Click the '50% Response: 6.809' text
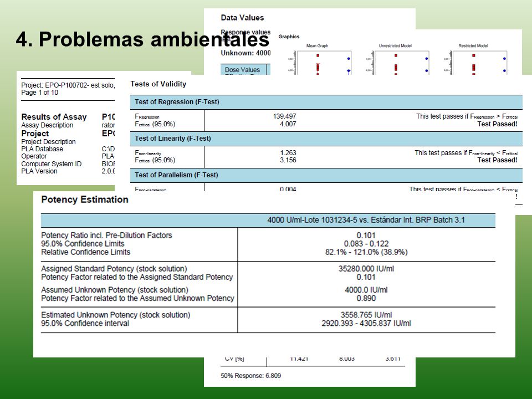This screenshot has width=532, height=399. point(250,376)
